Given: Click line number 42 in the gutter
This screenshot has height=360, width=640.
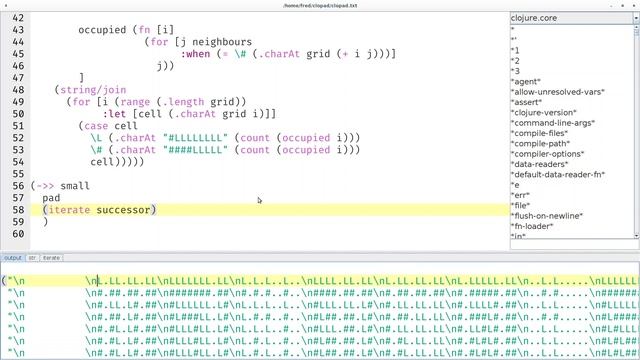Looking at the screenshot, I should tap(18, 18).
